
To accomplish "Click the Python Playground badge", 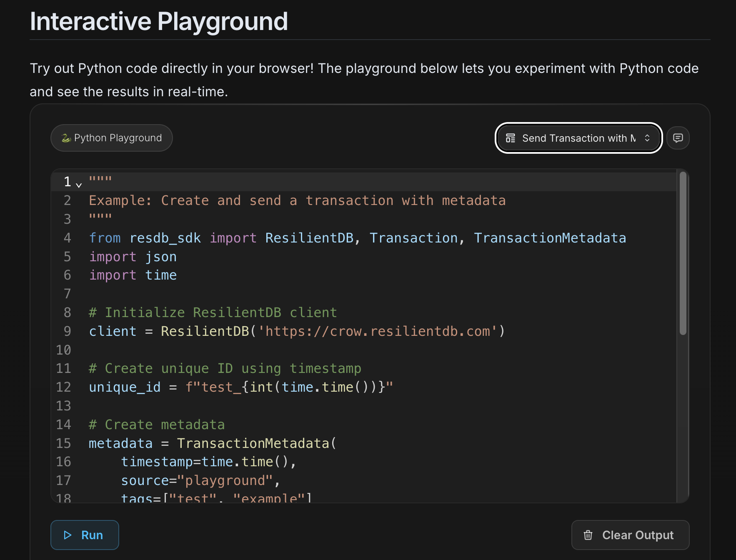I will (112, 138).
